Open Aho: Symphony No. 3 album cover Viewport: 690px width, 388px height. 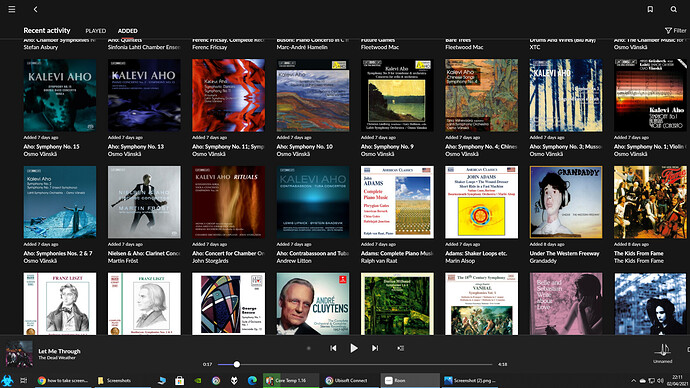pyautogui.click(x=566, y=95)
